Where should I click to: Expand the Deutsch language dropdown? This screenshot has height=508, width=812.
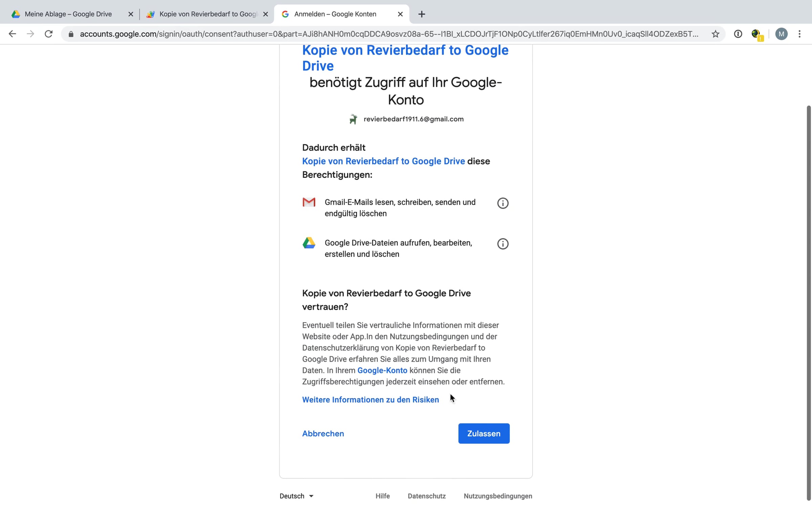click(x=297, y=496)
